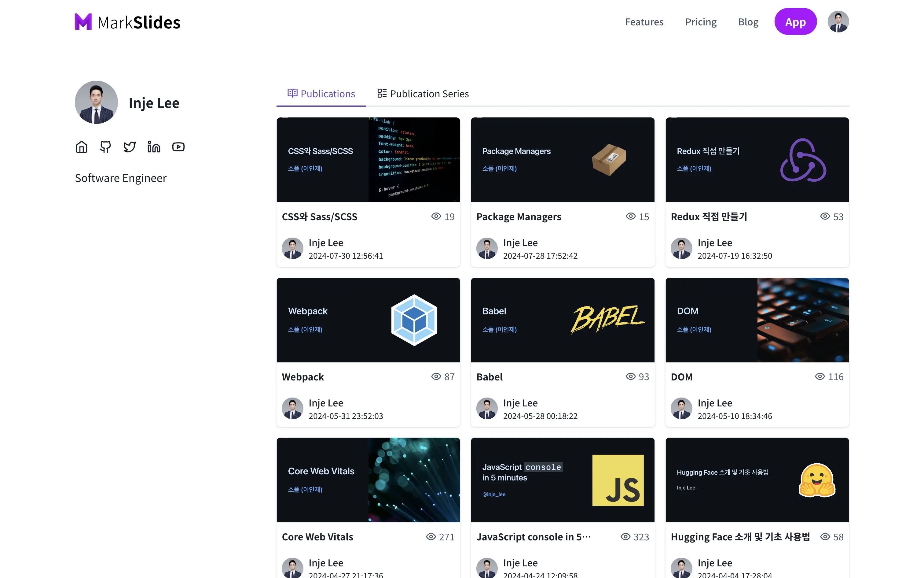This screenshot has height=578, width=924.
Task: Click author avatar on Package Managers card
Action: click(487, 248)
